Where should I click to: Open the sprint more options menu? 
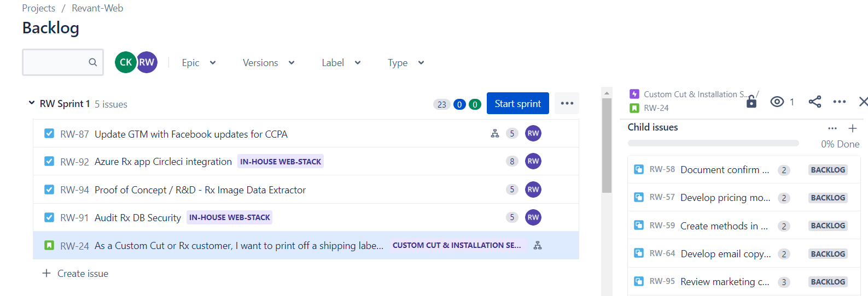[x=567, y=103]
